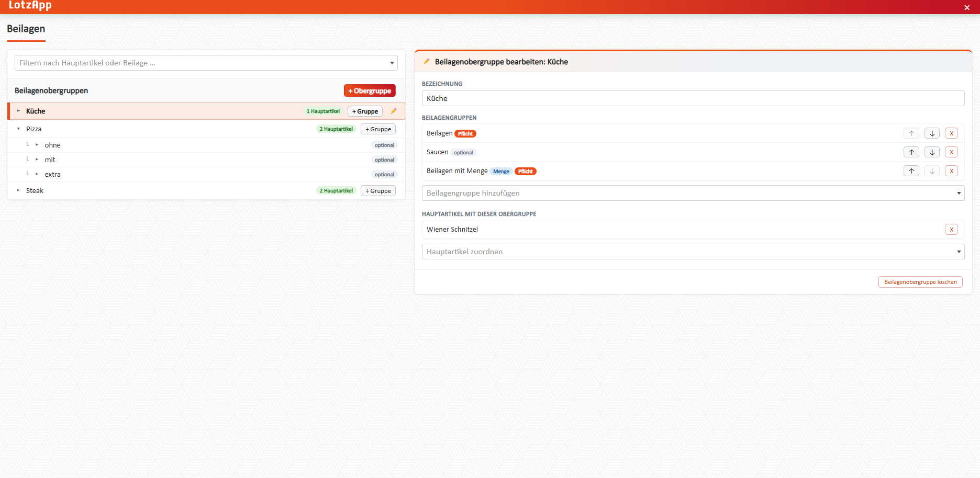980x478 pixels.
Task: Remove Beilagen group with X button
Action: coord(951,133)
